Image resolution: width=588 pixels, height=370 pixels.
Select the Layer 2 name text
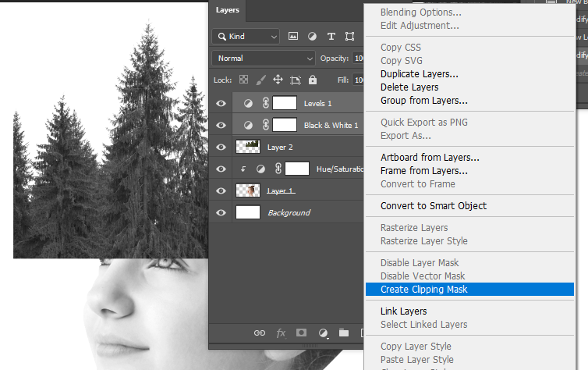click(x=280, y=148)
